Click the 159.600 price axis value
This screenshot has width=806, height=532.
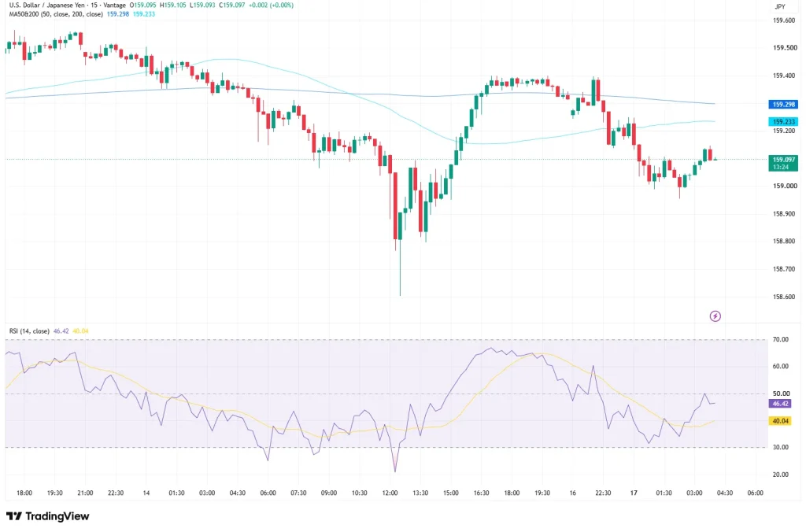click(785, 20)
